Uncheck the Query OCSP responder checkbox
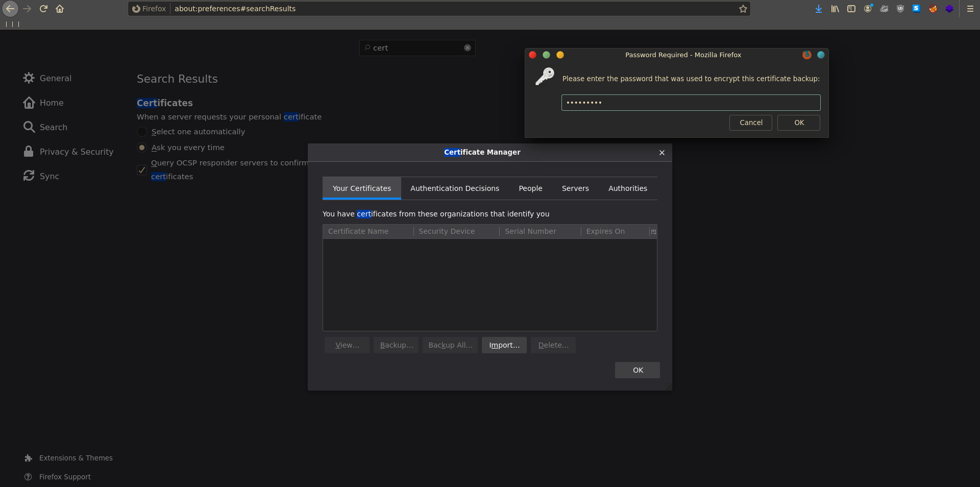Screen dimensions: 980x487 (142, 170)
